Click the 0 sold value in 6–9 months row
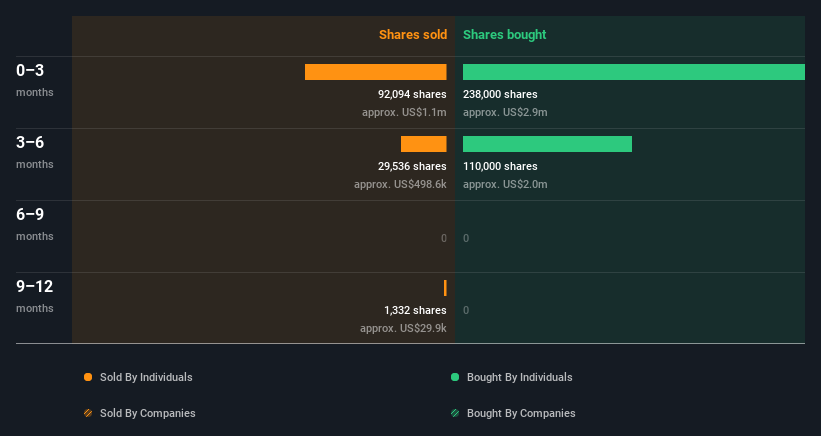 pos(443,238)
